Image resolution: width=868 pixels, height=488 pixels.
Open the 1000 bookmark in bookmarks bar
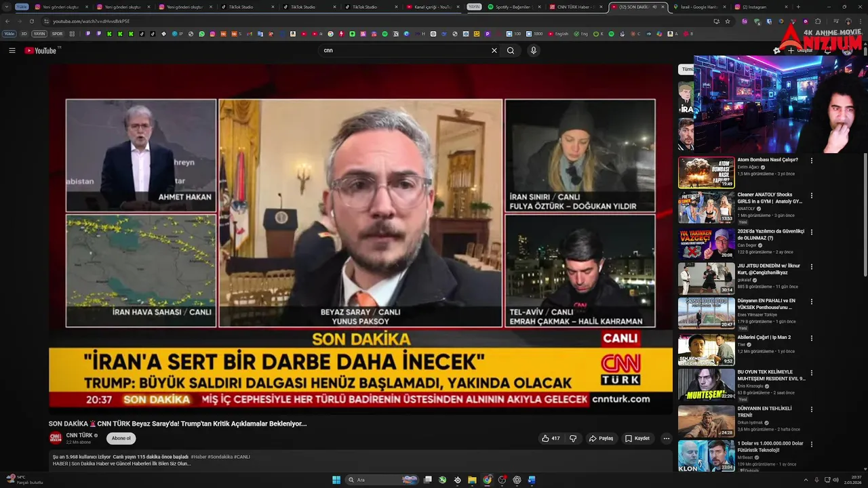(x=534, y=33)
